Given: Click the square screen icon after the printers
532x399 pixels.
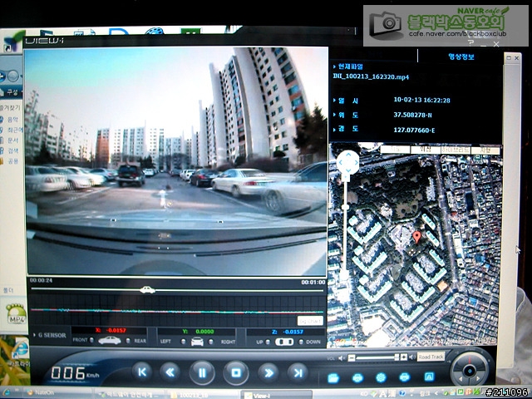Looking at the screenshot, I should [429, 377].
